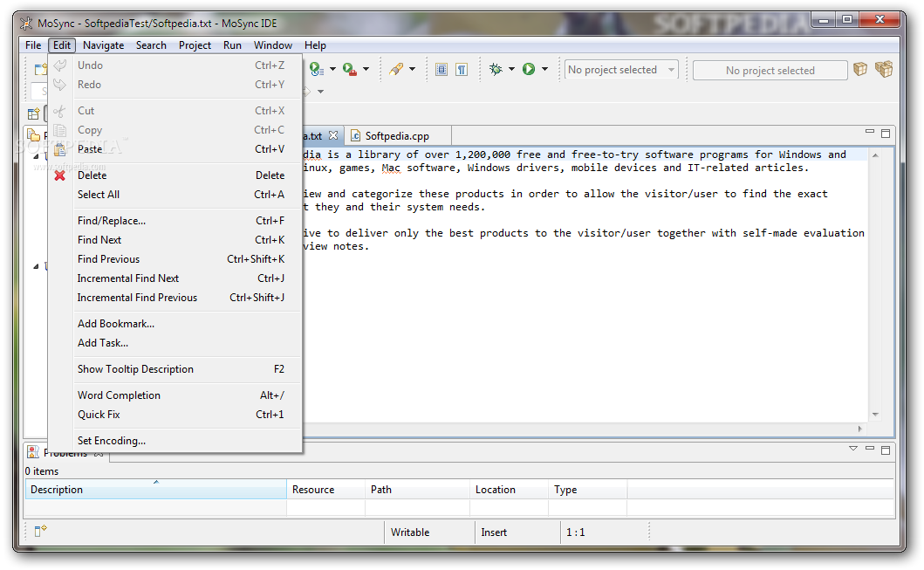Click the Run Last Launched green play icon
Image resolution: width=924 pixels, height=570 pixels.
(529, 70)
